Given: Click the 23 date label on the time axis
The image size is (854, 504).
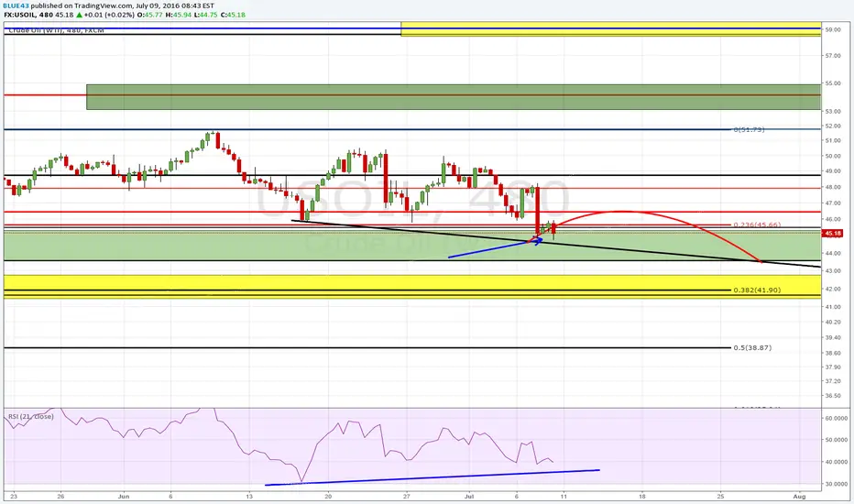Looking at the screenshot, I should 14,497.
